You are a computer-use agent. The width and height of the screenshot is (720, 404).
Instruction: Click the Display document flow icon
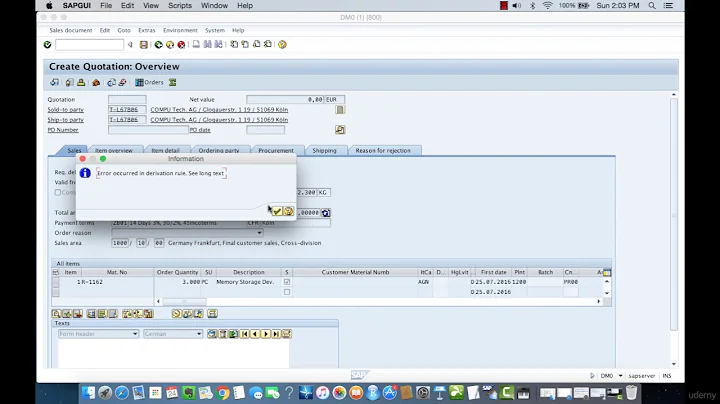[x=55, y=83]
